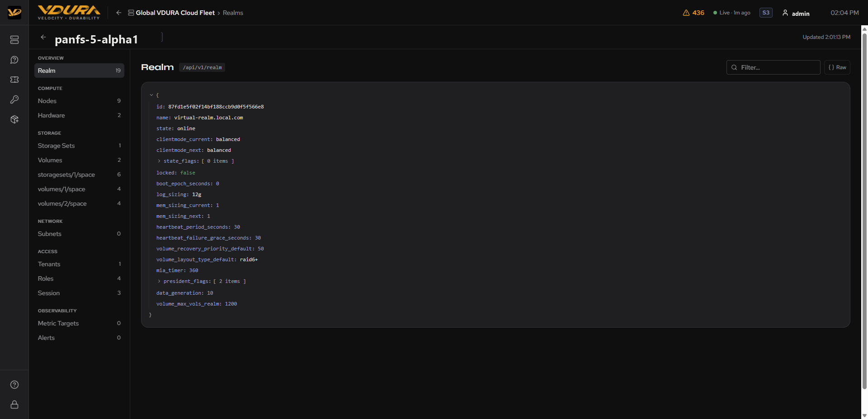Open Storage Sets in the sidebar
Viewport: 868px width, 419px height.
[x=79, y=146]
